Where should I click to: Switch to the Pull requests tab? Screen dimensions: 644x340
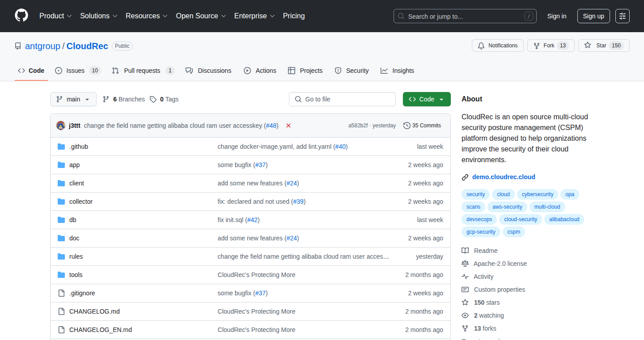pyautogui.click(x=143, y=71)
